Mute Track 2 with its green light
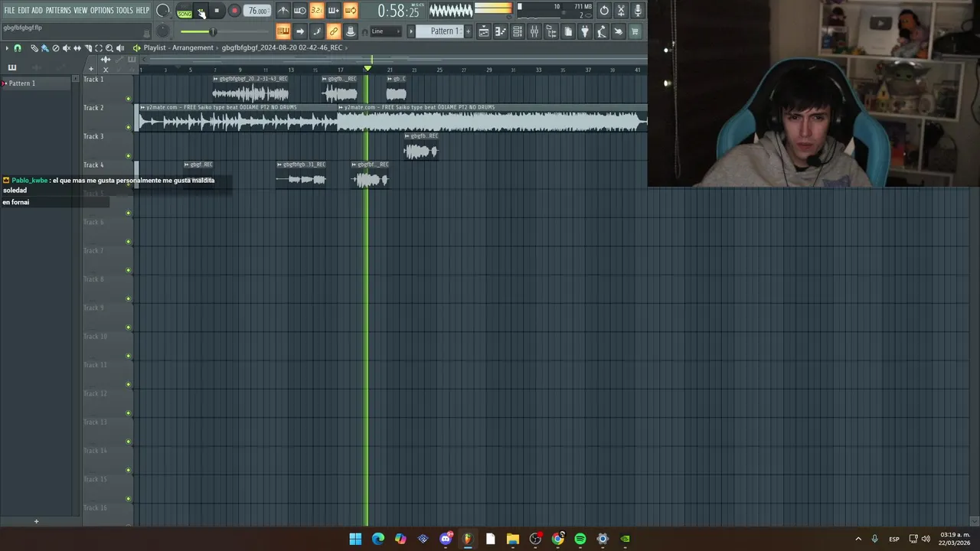 pyautogui.click(x=129, y=127)
